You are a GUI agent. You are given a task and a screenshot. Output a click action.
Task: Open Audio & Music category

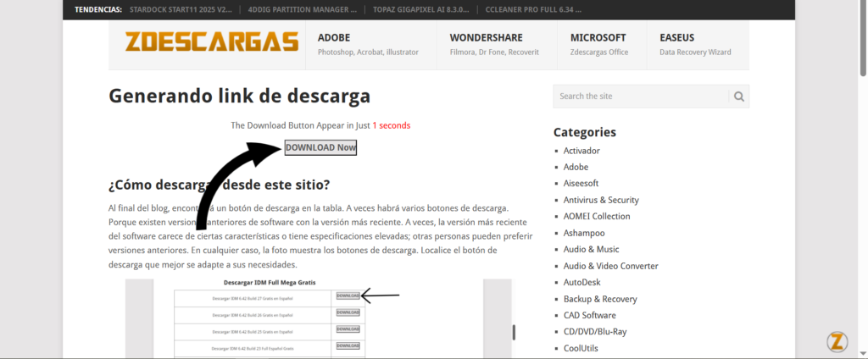pyautogui.click(x=591, y=250)
